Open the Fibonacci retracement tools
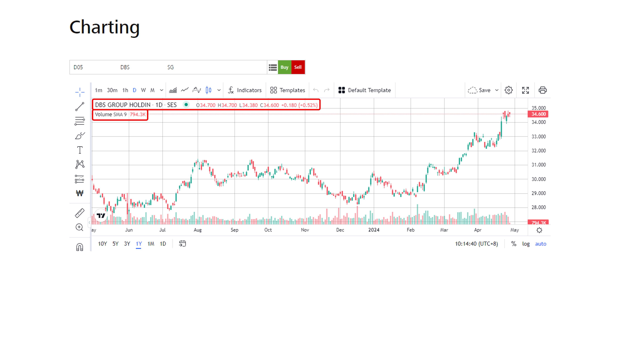The image size is (626, 364). [x=80, y=121]
